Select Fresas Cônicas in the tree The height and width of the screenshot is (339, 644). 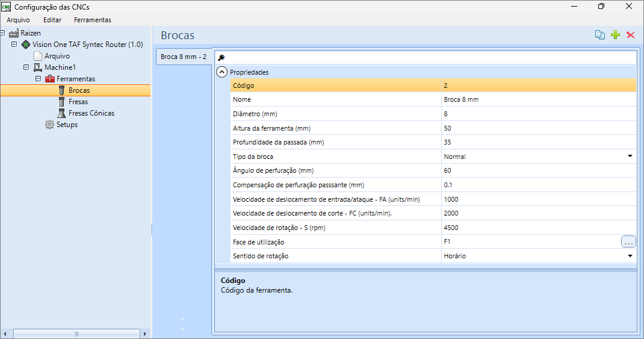tap(91, 113)
